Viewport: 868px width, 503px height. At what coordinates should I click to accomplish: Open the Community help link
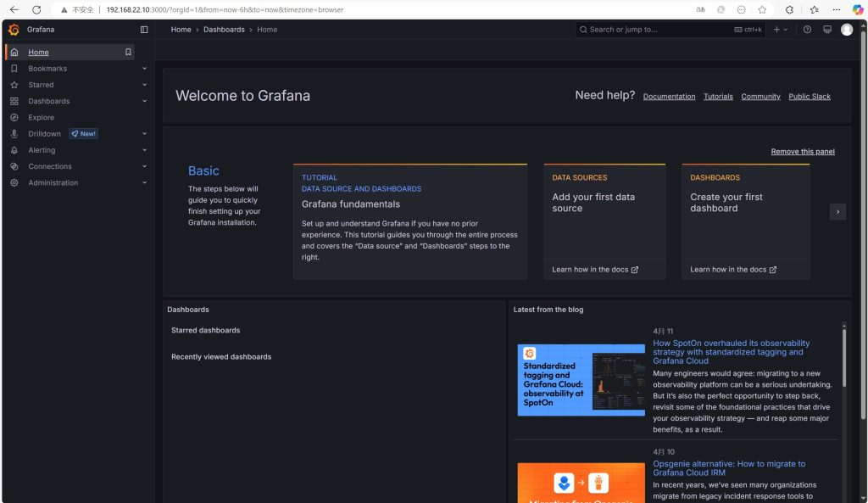760,97
